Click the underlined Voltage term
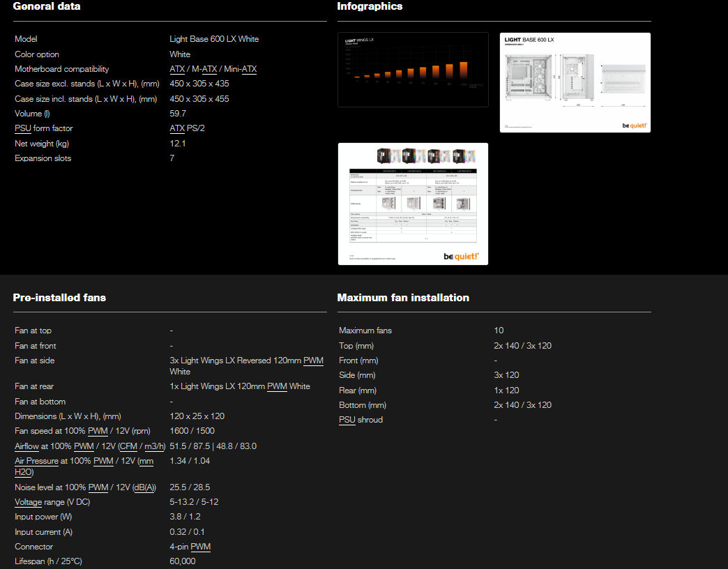Viewport: 728px width, 569px height. 30,502
